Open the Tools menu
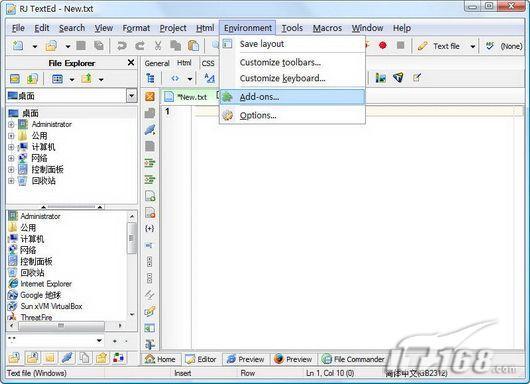The image size is (530, 384). [x=292, y=28]
